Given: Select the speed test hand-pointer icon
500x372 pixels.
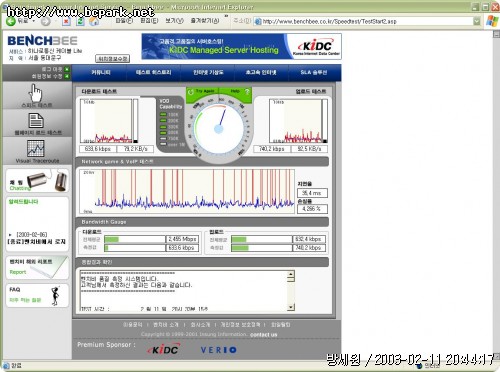Looking at the screenshot, I should [36, 93].
